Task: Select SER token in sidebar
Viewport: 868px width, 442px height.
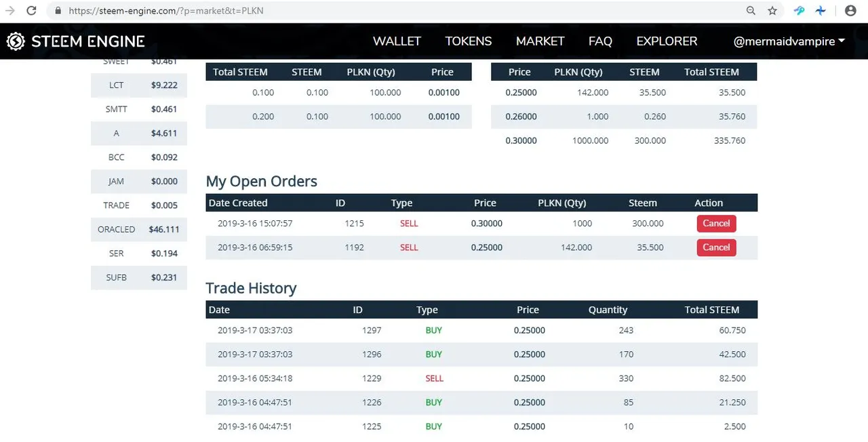Action: (x=139, y=254)
